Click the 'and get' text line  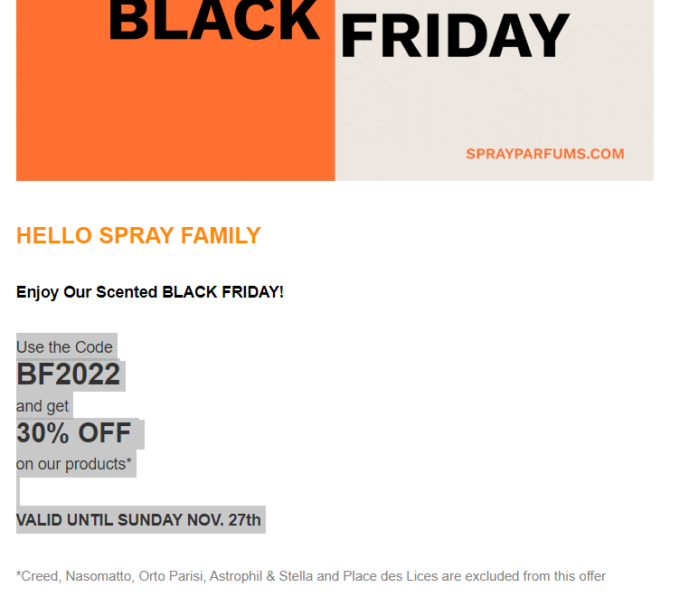point(42,406)
